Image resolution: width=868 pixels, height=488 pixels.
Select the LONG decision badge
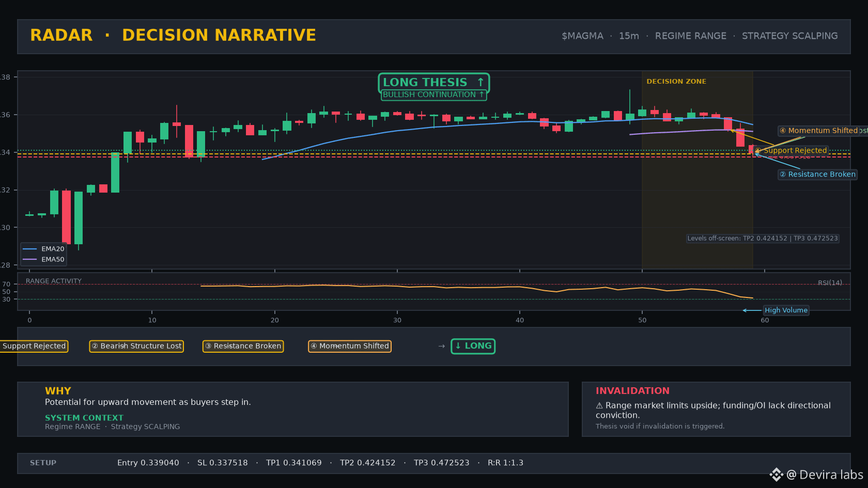473,346
